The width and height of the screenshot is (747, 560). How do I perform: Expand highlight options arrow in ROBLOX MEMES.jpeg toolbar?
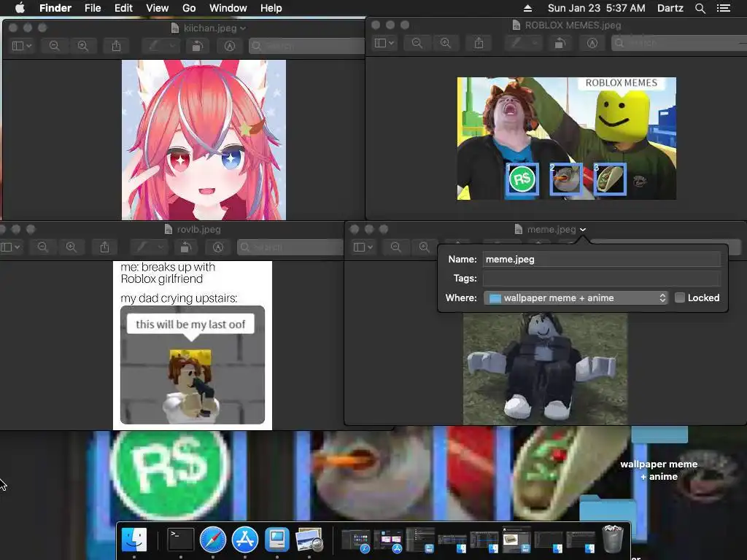[x=534, y=43]
